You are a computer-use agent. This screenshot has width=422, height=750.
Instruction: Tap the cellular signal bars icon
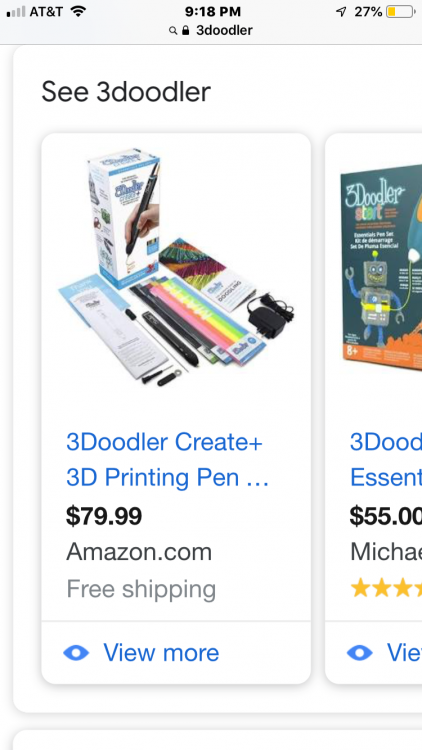[x=16, y=12]
